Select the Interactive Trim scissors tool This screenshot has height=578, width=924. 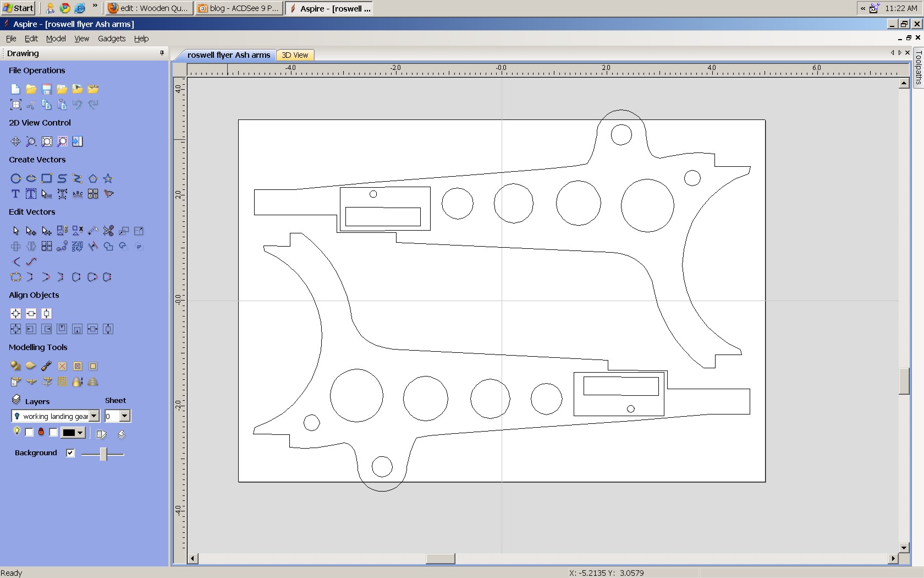pyautogui.click(x=108, y=231)
